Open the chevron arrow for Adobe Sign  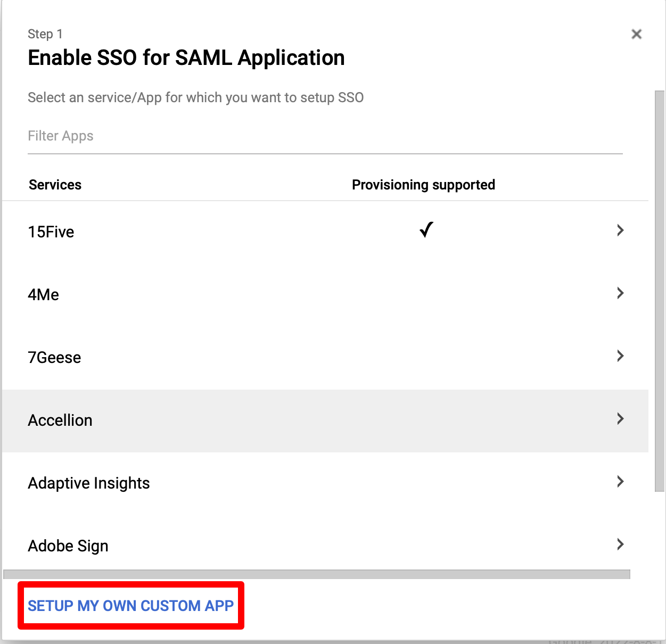click(x=620, y=544)
